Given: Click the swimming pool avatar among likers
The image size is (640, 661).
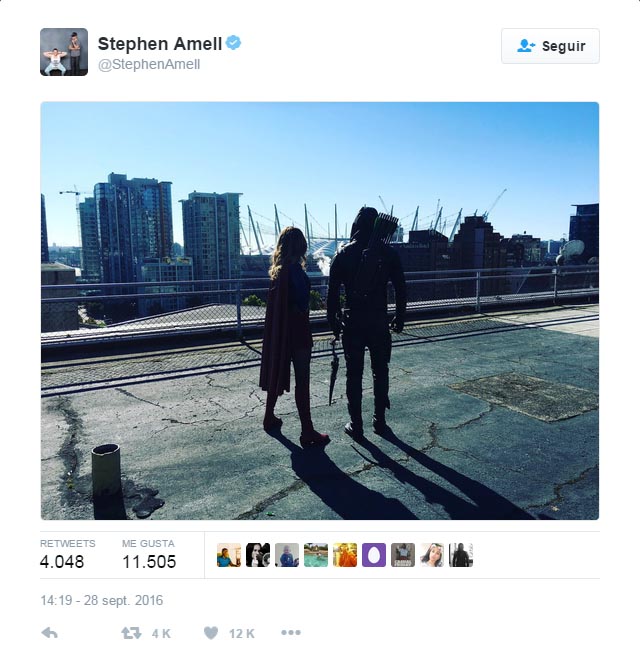Looking at the screenshot, I should click(x=316, y=555).
